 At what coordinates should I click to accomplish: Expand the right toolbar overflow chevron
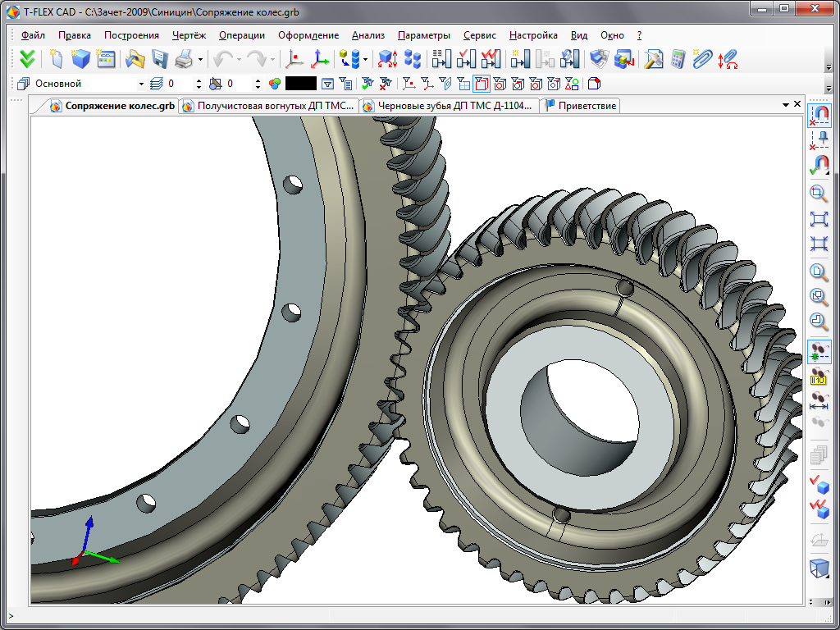811,602
